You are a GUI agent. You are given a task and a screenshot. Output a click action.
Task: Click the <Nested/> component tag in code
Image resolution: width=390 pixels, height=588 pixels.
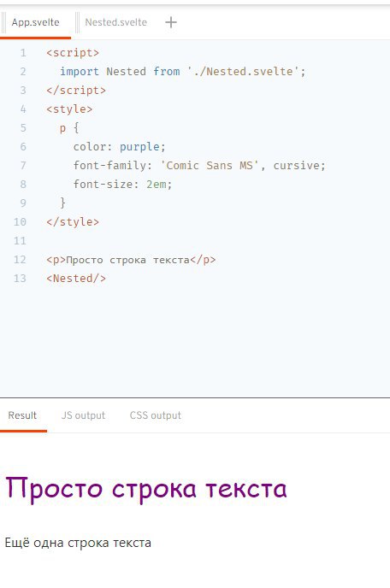pyautogui.click(x=76, y=279)
